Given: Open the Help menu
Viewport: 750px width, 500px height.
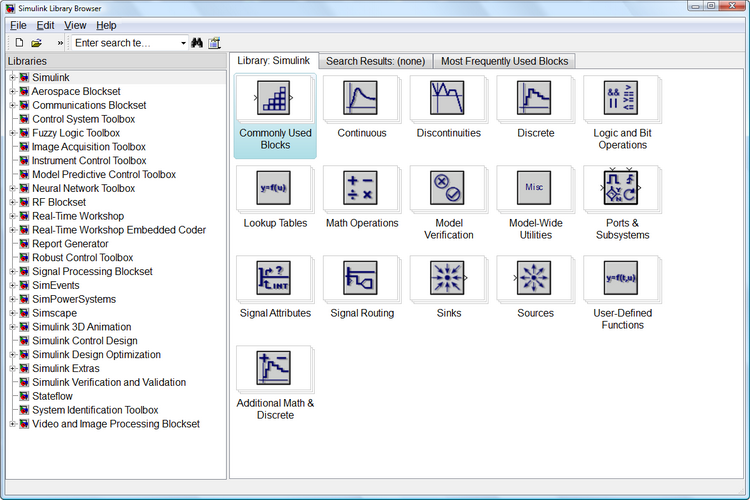Looking at the screenshot, I should pyautogui.click(x=106, y=25).
